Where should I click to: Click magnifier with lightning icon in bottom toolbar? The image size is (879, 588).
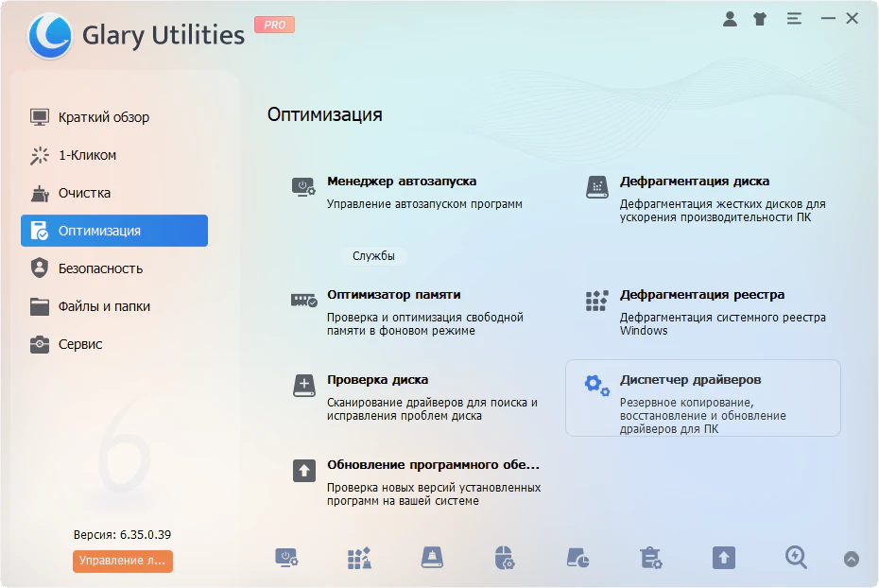796,559
